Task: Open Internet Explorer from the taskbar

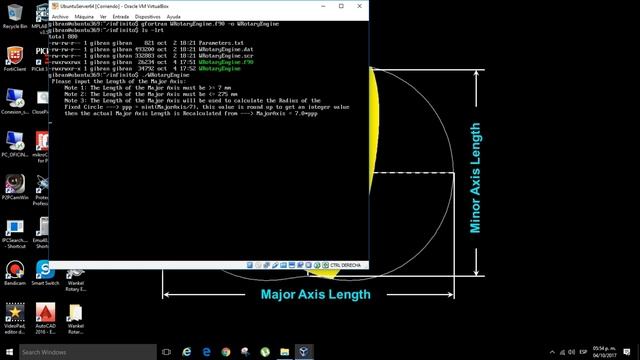Action: click(x=187, y=352)
